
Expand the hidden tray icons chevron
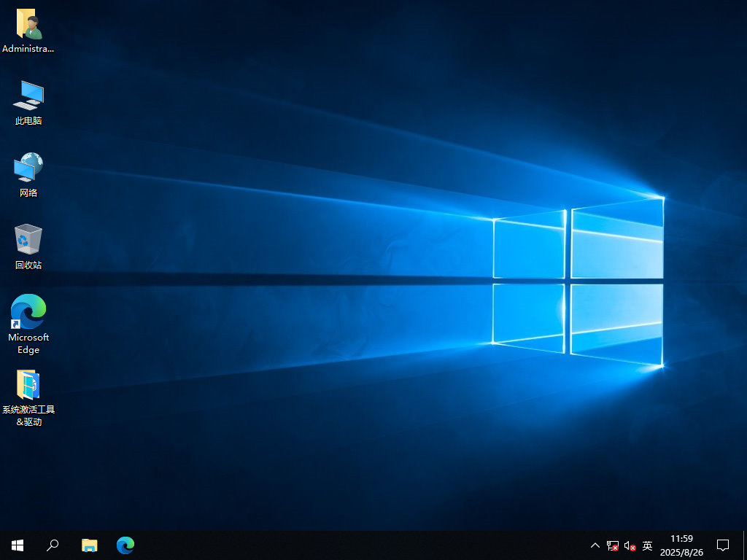595,545
